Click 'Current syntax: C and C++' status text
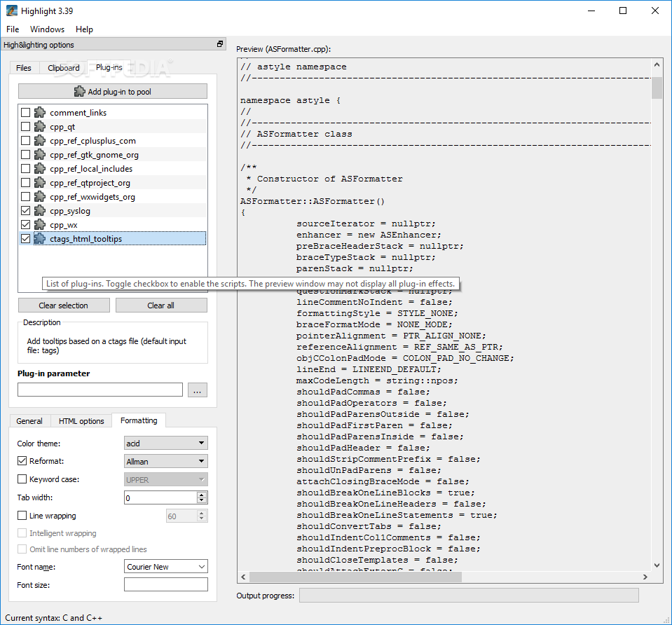Image resolution: width=672 pixels, height=625 pixels. 53,618
